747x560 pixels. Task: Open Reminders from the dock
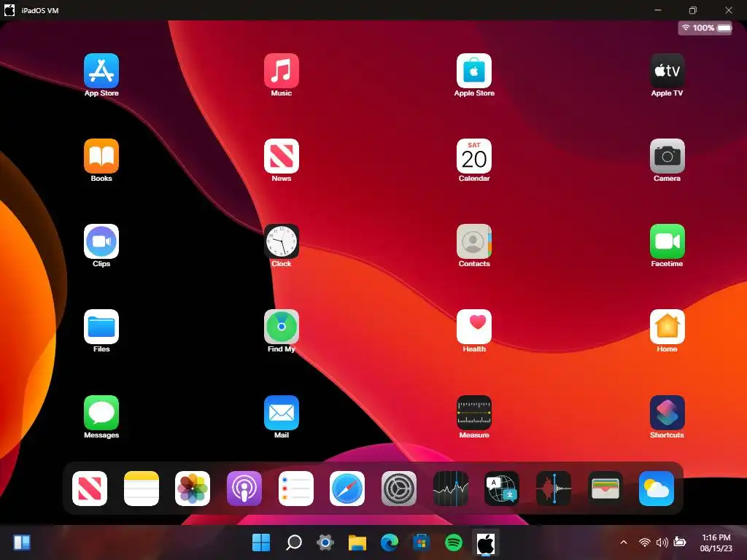pyautogui.click(x=296, y=489)
